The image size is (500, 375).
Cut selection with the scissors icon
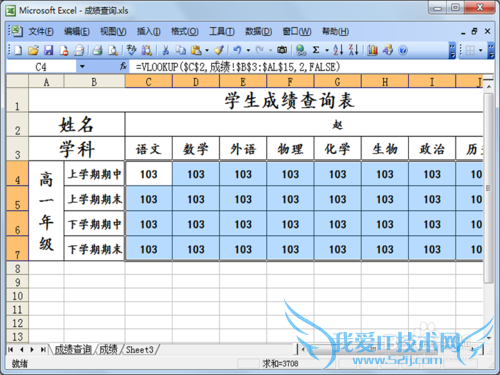click(x=166, y=50)
